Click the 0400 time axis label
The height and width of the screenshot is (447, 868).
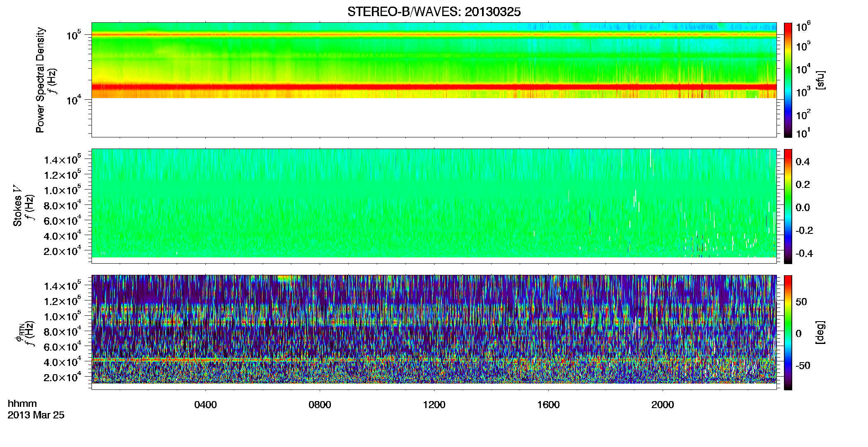coord(205,405)
